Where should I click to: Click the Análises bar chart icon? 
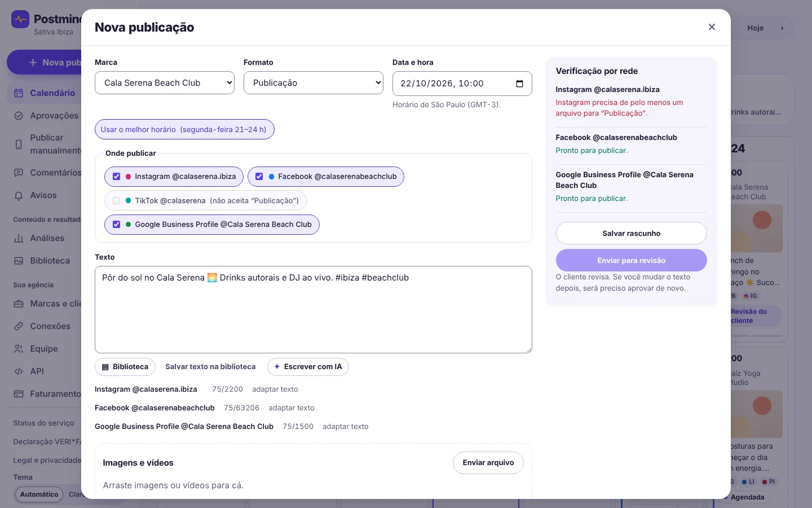(19, 238)
